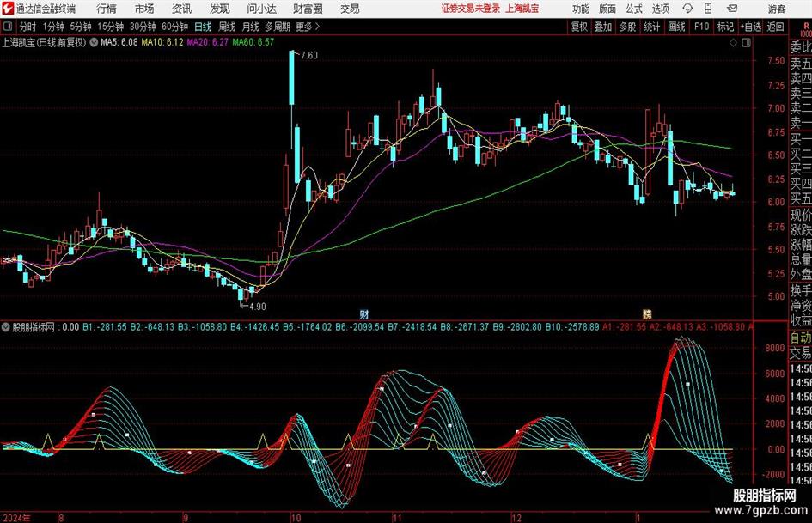Switch to 1分钟 chart period
812x523 pixels.
(53, 27)
